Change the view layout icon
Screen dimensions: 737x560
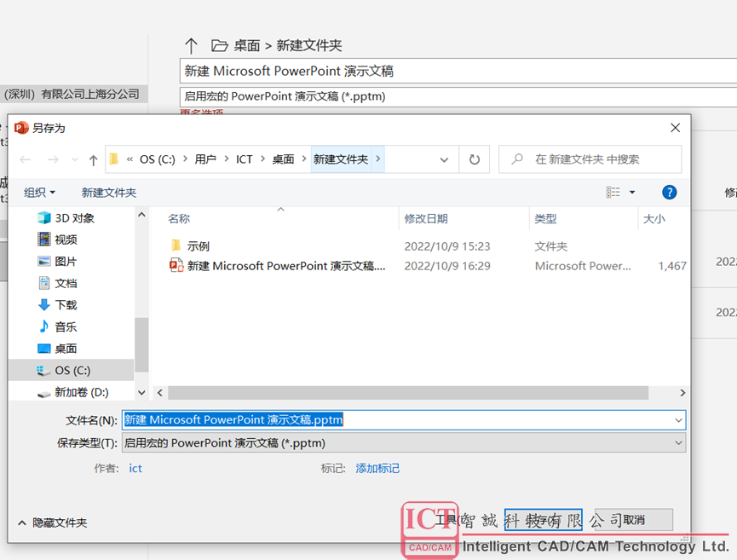[613, 192]
